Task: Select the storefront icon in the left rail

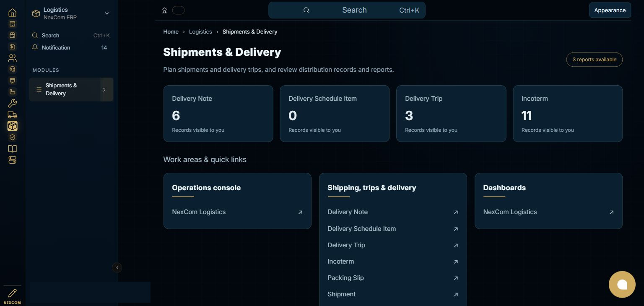Action: (x=12, y=35)
